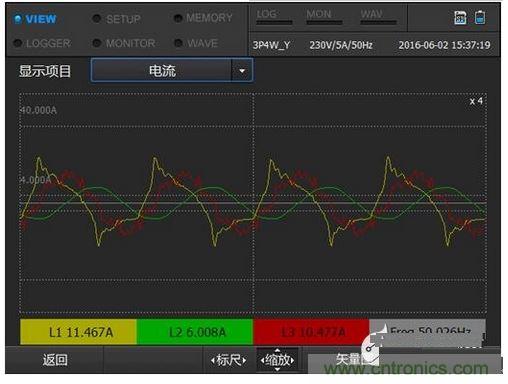Click the x4 zoom factor label
The image size is (508, 384).
pyautogui.click(x=476, y=101)
